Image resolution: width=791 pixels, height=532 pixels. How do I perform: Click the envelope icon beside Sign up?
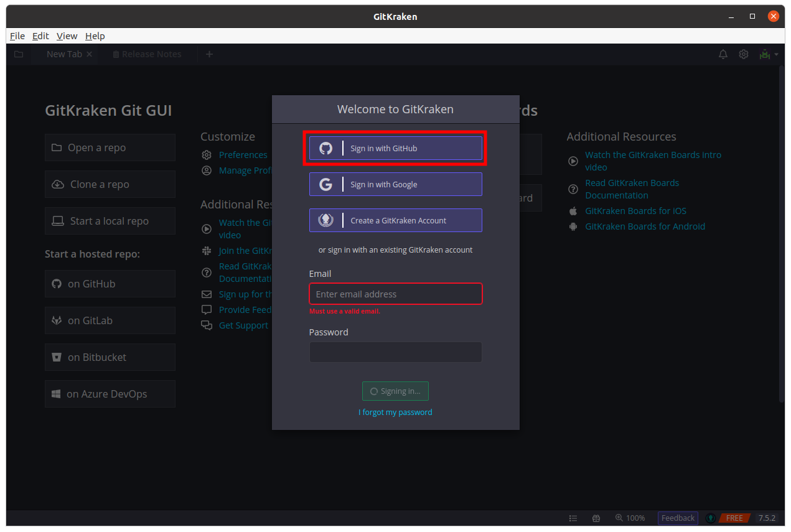[x=207, y=294]
